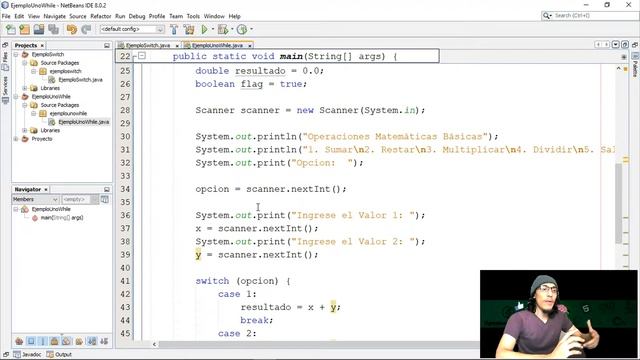Toggle Show Static Members filter in Navigator

point(43,341)
